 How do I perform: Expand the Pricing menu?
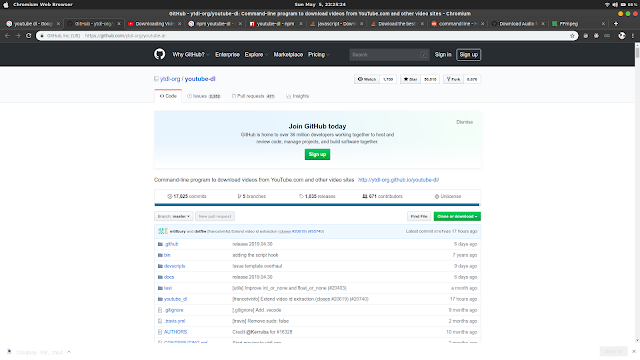318,55
